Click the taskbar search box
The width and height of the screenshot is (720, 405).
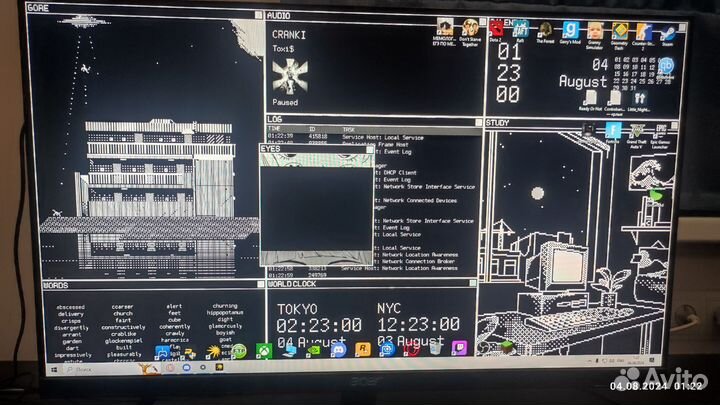pyautogui.click(x=84, y=368)
